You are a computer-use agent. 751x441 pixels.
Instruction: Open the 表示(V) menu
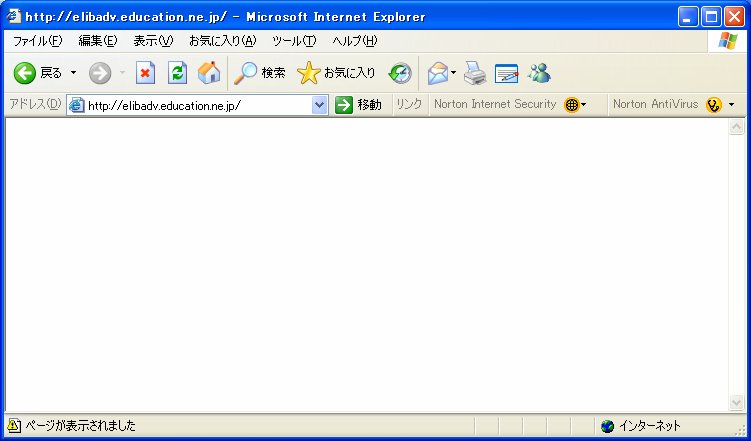coord(153,41)
